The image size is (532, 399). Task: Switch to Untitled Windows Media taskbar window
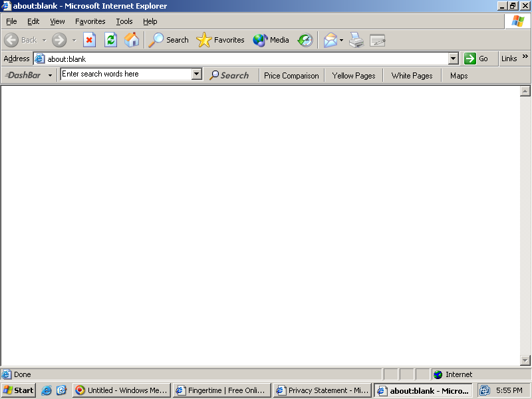tap(122, 390)
